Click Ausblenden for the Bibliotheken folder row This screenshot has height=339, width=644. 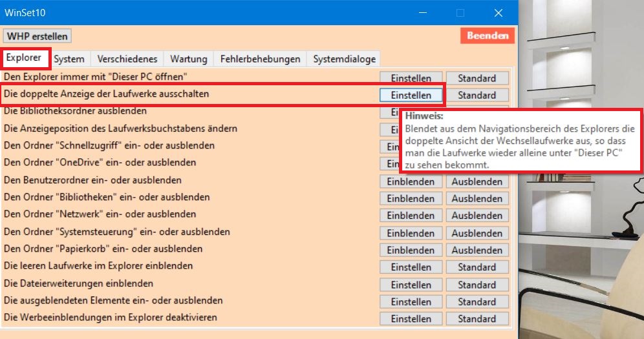coord(477,198)
